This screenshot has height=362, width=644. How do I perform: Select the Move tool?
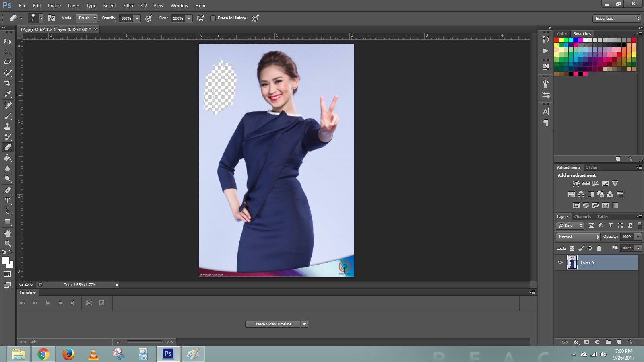(x=8, y=41)
